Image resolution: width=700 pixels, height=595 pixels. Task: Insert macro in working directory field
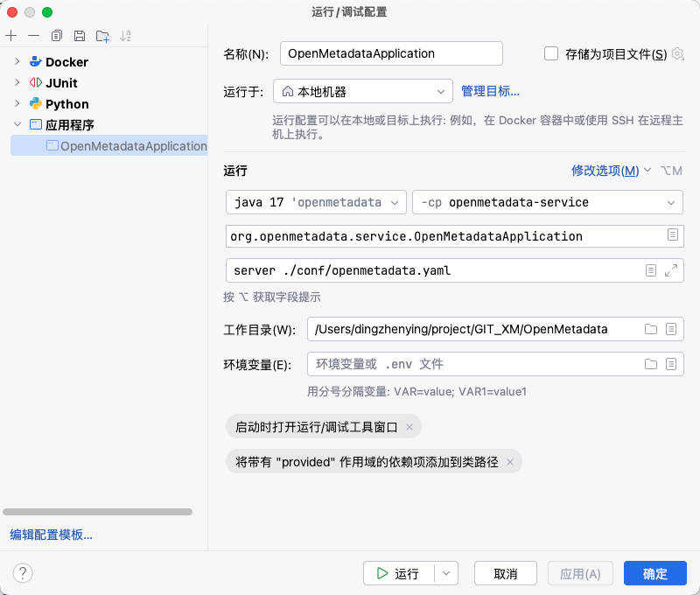671,329
